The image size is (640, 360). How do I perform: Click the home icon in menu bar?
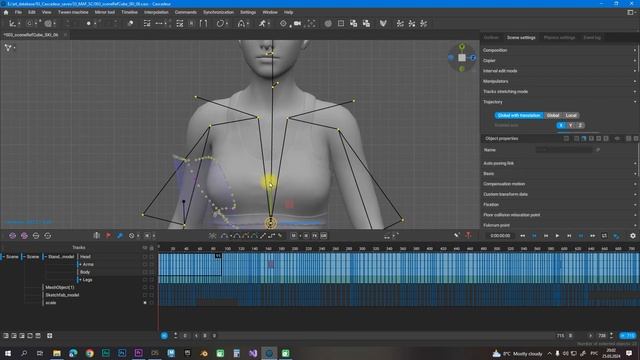6,12
